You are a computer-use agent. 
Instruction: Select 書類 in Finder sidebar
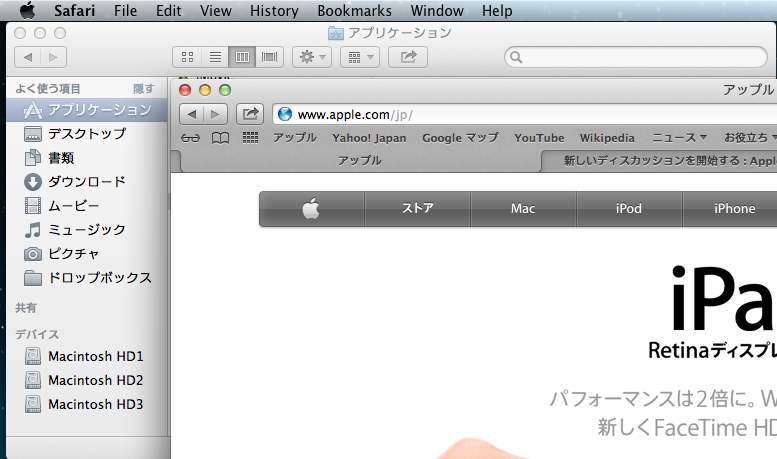click(x=87, y=158)
